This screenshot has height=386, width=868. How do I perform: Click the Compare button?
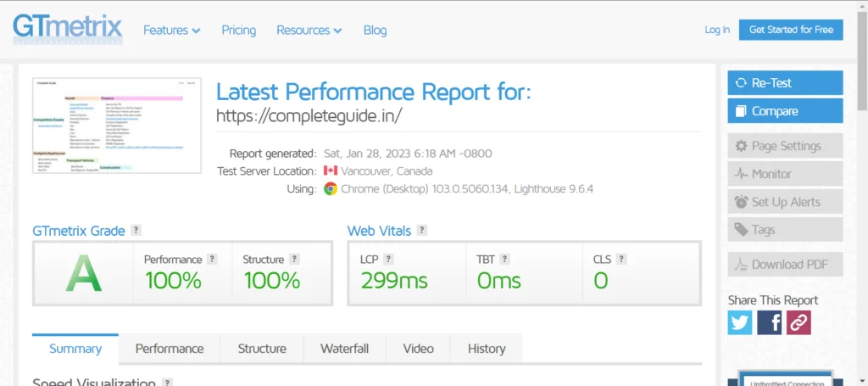tap(785, 111)
